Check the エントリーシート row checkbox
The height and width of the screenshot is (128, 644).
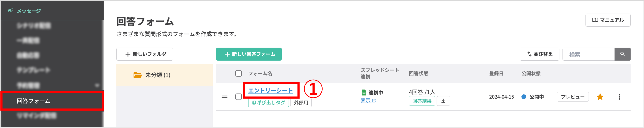239,97
